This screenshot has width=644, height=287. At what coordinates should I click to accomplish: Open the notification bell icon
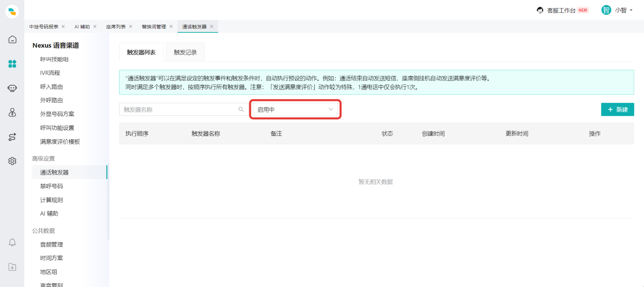[12, 242]
